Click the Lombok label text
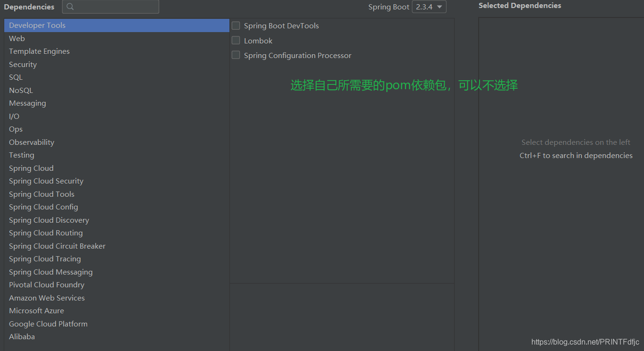 (258, 41)
